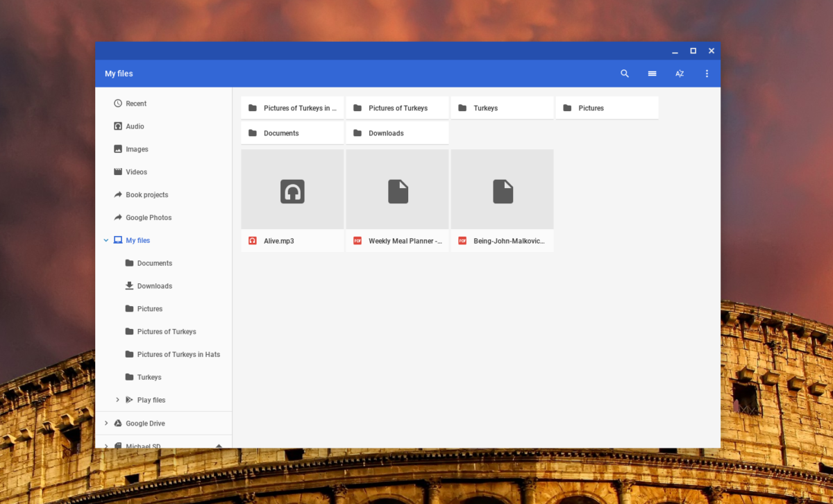Open the search magnifier icon
This screenshot has height=504, width=833.
[625, 74]
